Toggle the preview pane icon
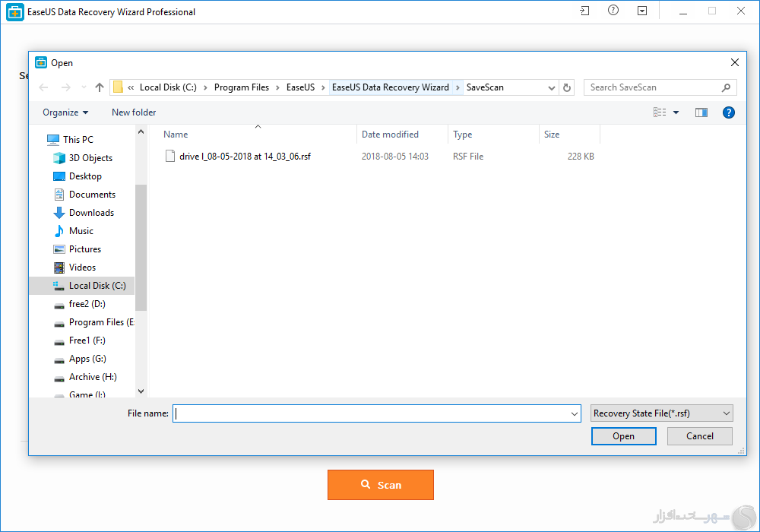Image resolution: width=760 pixels, height=532 pixels. pyautogui.click(x=701, y=112)
